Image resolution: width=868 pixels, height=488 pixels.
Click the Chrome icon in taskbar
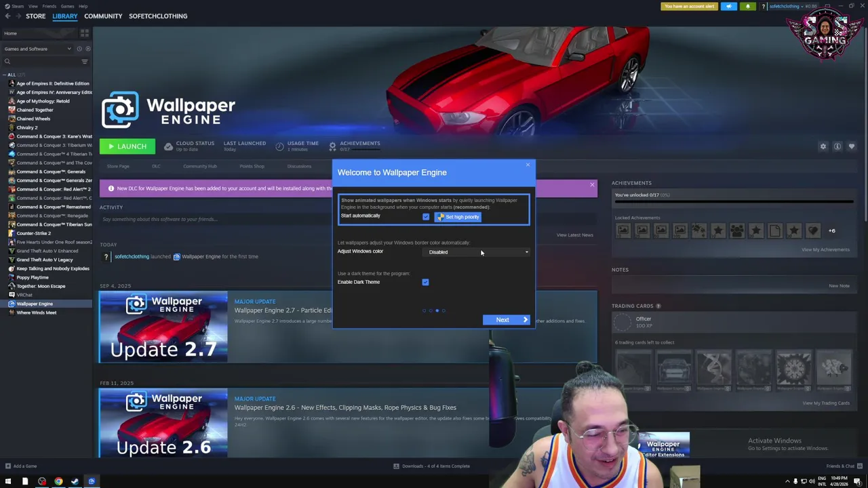tap(58, 482)
